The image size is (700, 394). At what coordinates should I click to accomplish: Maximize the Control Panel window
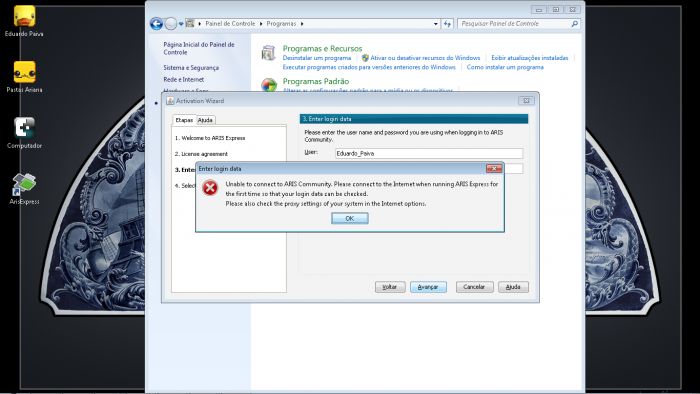pos(556,9)
